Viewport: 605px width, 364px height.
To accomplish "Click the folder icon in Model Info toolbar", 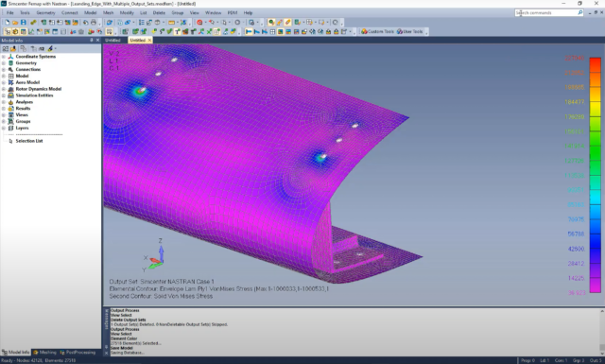I will pos(13,48).
